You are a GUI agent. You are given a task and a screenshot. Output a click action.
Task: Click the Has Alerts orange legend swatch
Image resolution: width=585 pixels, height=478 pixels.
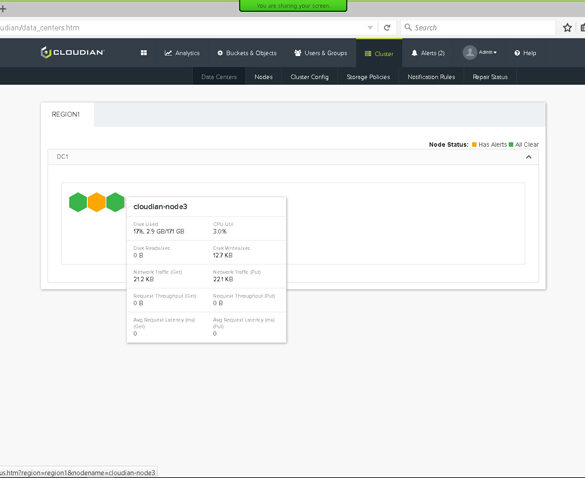click(474, 144)
